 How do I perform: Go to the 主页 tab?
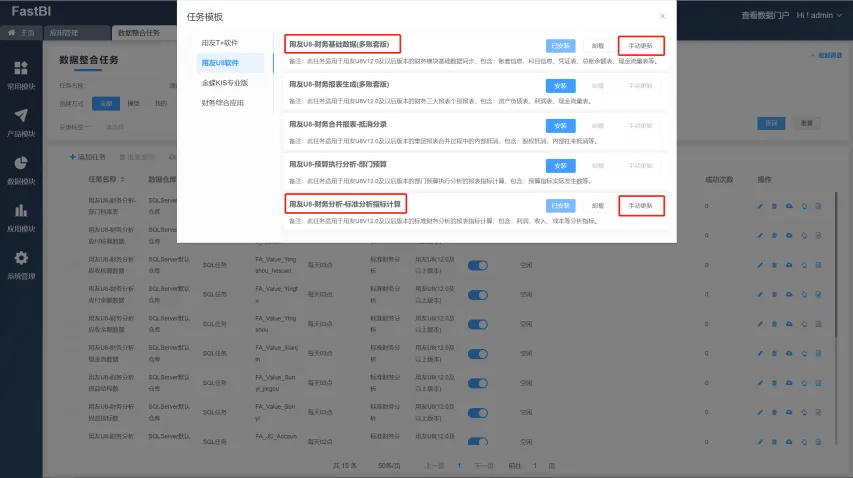click(22, 33)
